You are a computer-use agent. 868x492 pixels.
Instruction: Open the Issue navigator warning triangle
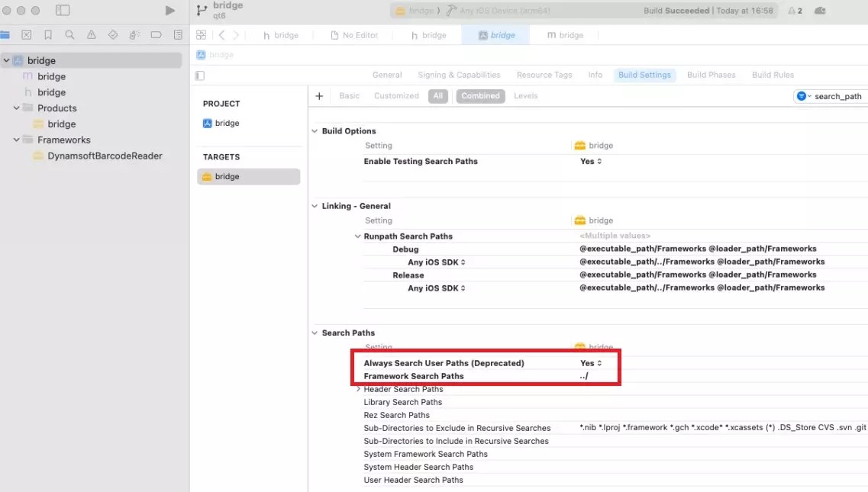point(91,35)
